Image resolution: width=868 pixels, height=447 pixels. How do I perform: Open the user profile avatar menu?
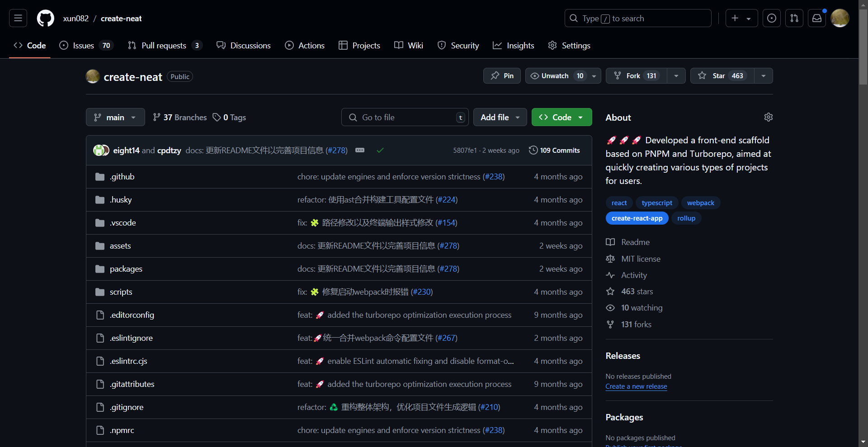coord(840,18)
